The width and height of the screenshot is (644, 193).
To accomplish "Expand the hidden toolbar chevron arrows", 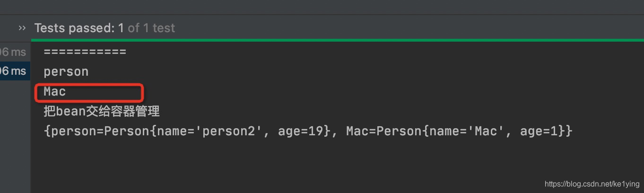I will (22, 28).
